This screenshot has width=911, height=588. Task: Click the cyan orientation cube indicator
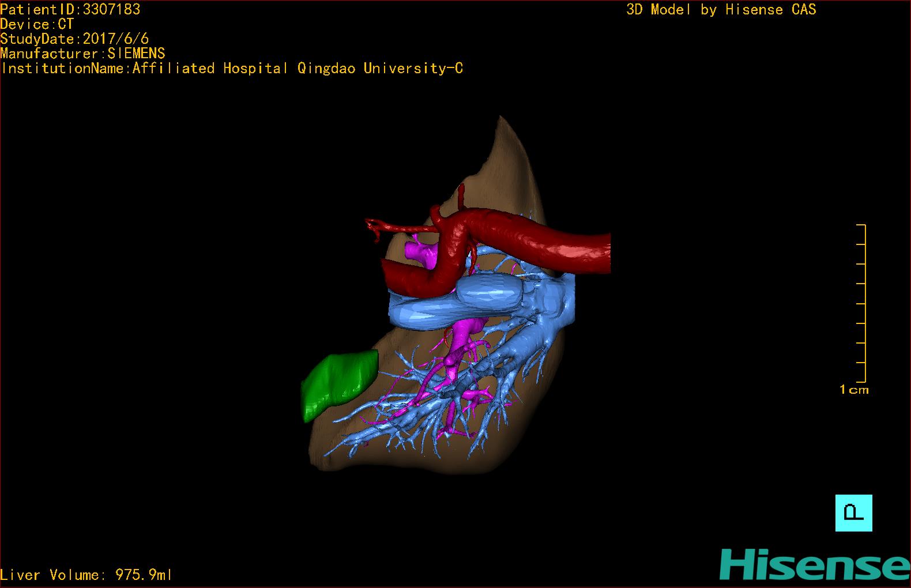(x=853, y=512)
